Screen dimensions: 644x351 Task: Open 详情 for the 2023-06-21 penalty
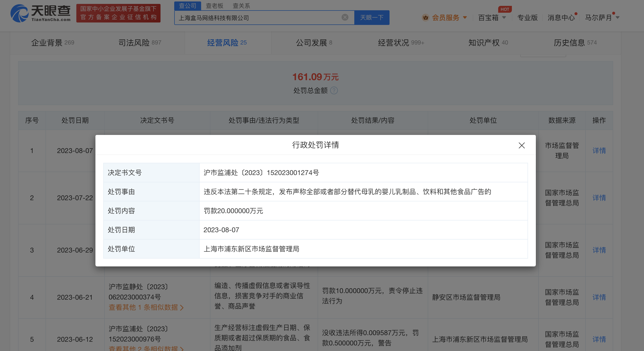(599, 297)
